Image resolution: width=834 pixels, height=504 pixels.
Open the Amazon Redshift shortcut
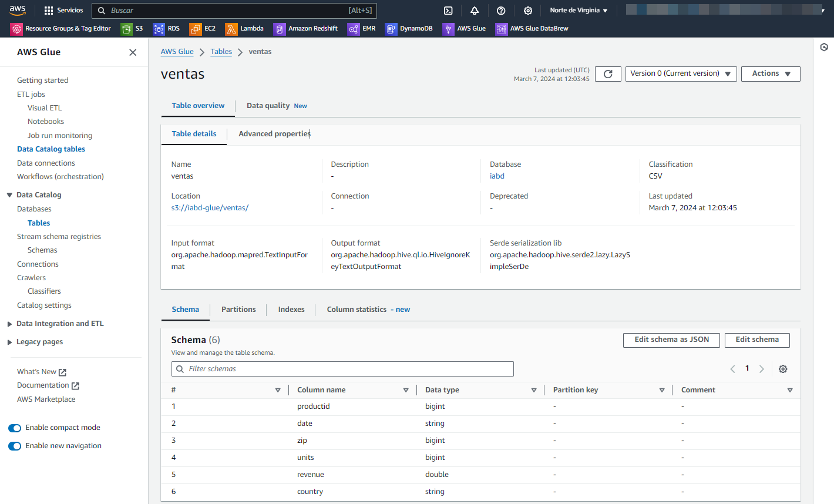pyautogui.click(x=305, y=28)
